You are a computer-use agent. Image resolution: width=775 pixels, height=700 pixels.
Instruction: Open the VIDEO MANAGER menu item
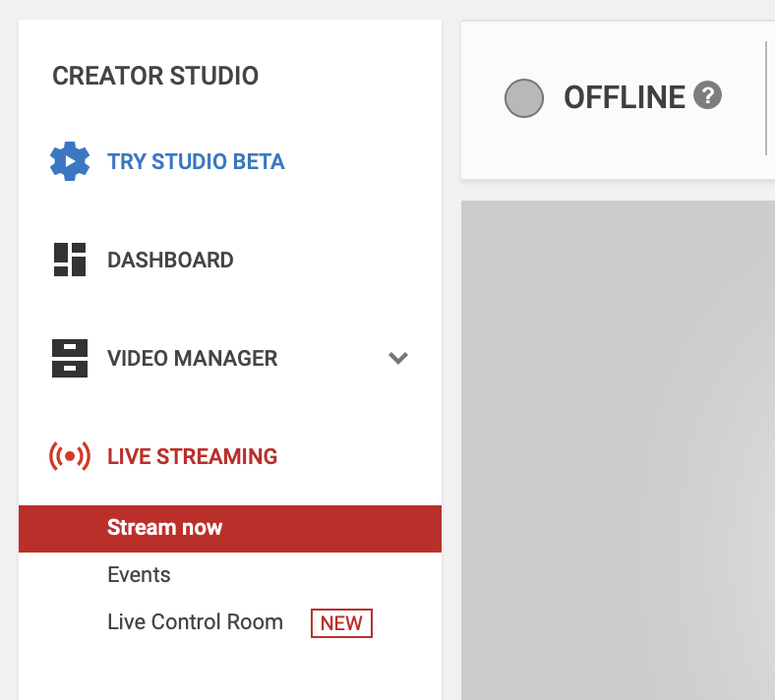click(x=192, y=358)
